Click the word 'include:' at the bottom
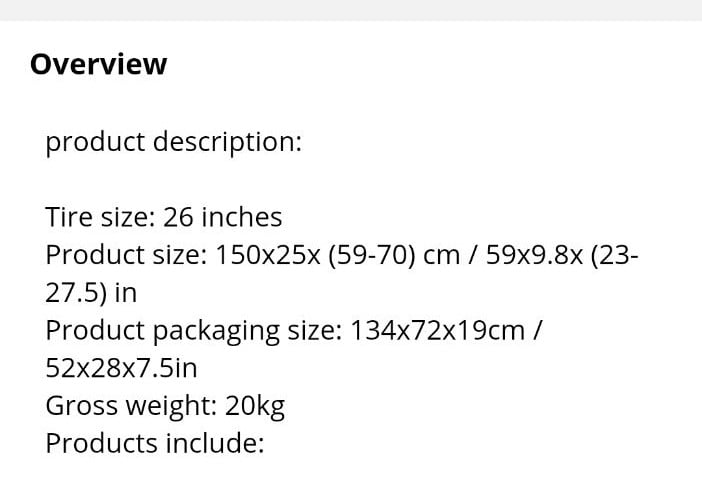 [215, 443]
